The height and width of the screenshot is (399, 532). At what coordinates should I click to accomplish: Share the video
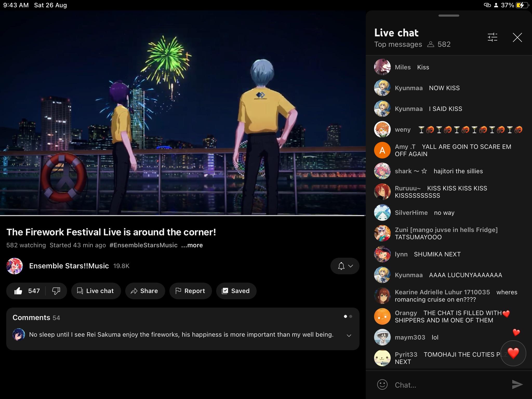click(145, 291)
